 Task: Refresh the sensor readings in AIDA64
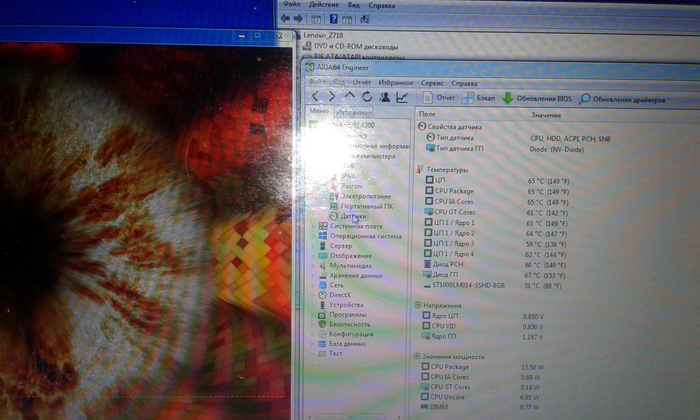367,97
